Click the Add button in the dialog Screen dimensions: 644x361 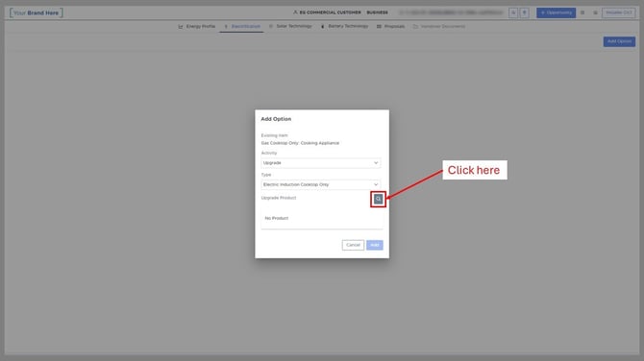(375, 245)
